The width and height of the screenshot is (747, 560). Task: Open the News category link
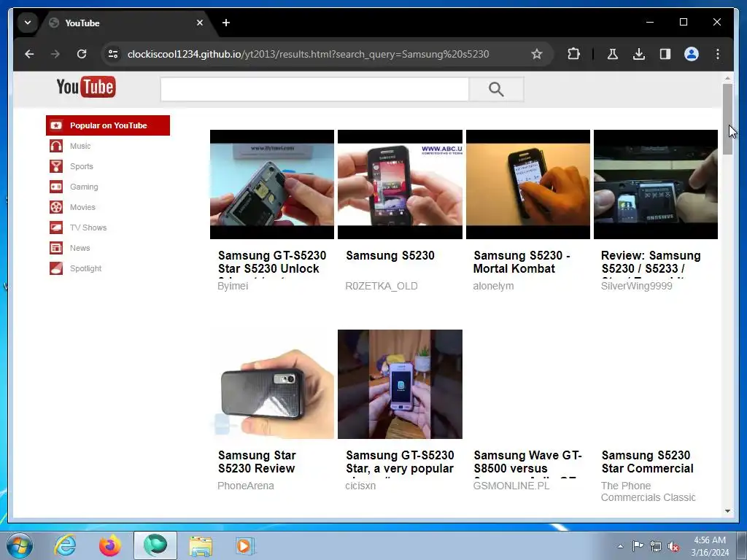click(80, 248)
